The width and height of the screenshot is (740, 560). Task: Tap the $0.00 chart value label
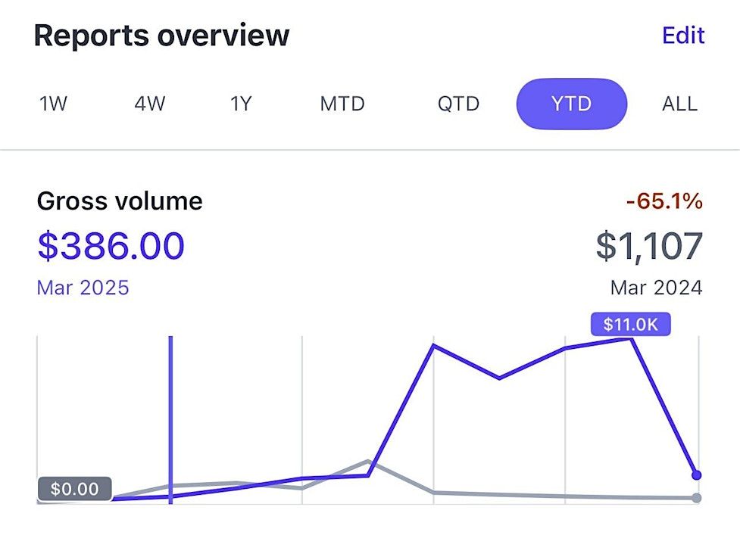[x=74, y=489]
